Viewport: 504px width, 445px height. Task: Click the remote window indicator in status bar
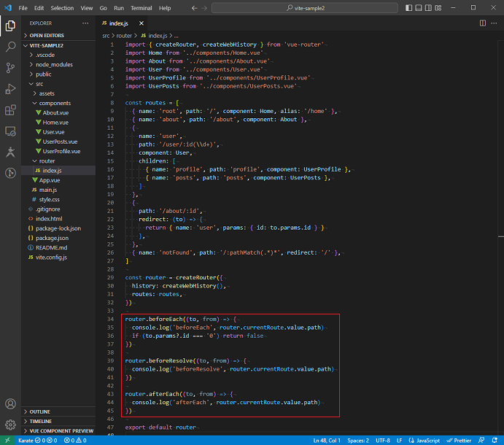[7, 440]
